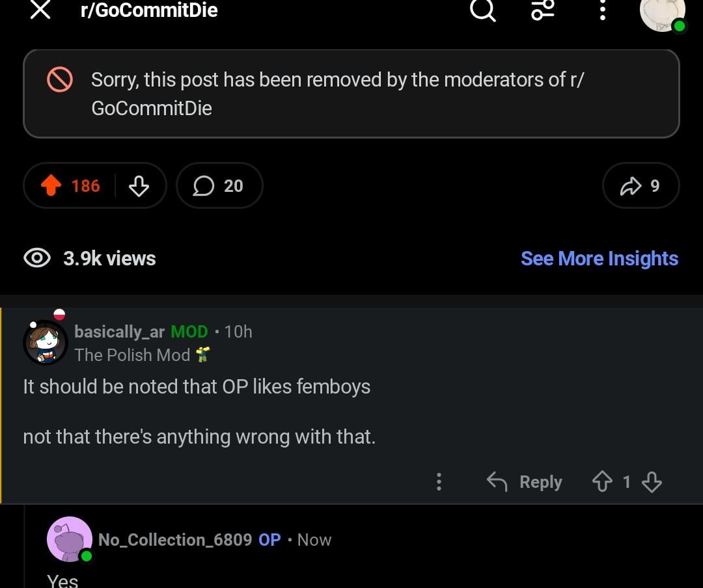Upvote basically_ar's comment
This screenshot has width=703, height=588.
[x=601, y=482]
